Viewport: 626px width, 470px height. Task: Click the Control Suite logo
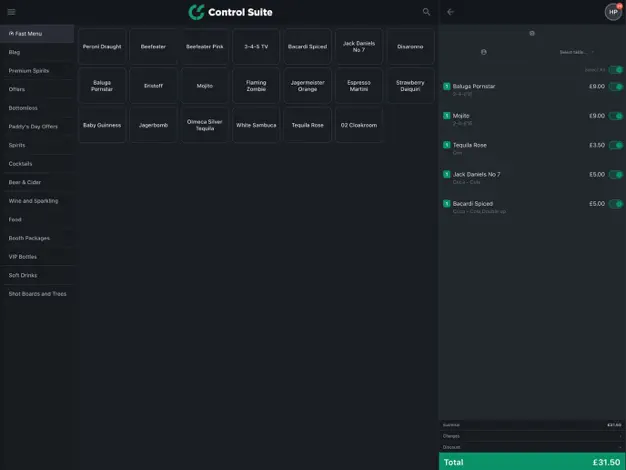230,12
